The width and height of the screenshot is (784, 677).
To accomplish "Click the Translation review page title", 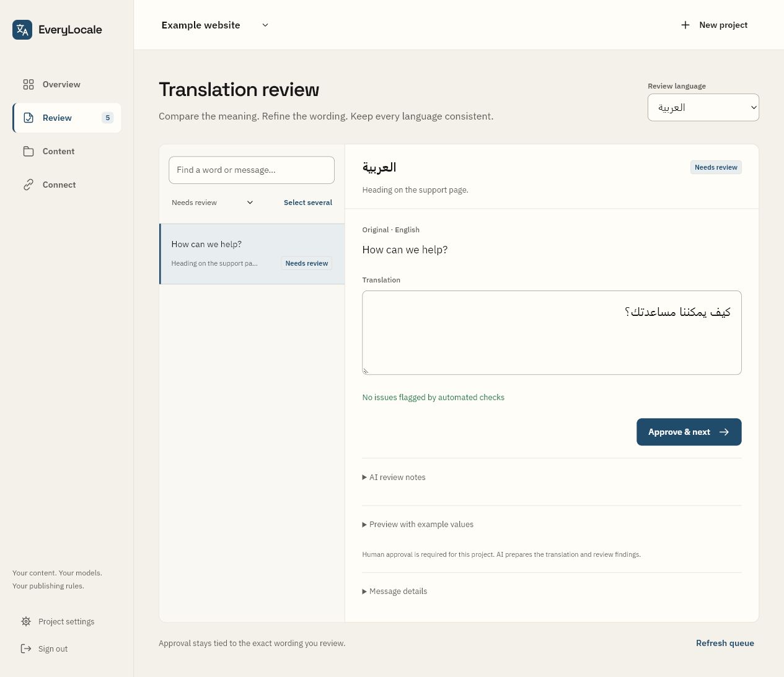I will coord(239,90).
